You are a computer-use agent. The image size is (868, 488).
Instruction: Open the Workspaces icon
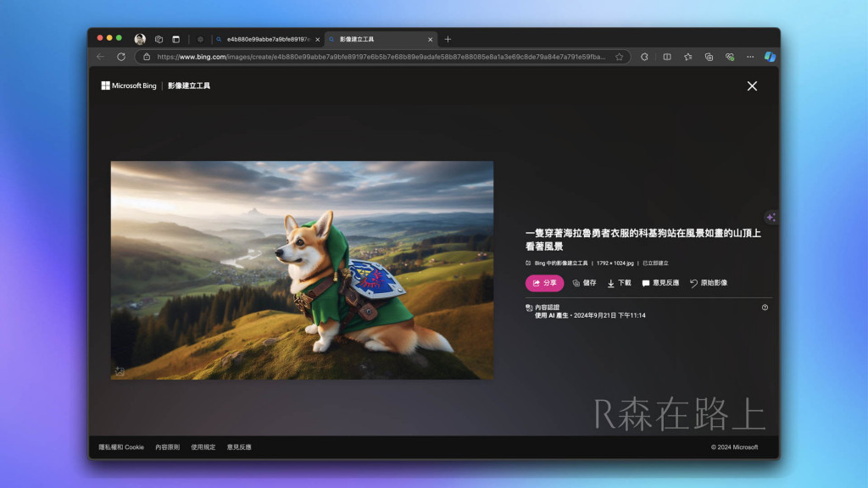pos(159,39)
